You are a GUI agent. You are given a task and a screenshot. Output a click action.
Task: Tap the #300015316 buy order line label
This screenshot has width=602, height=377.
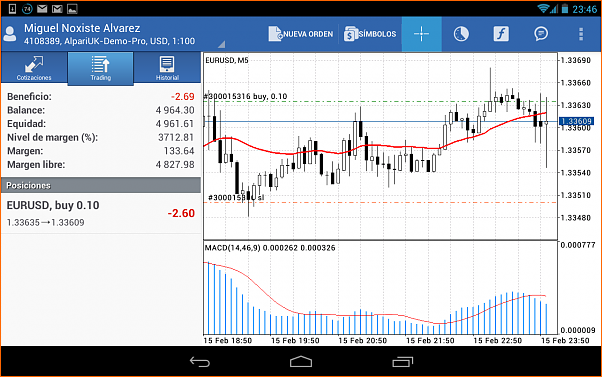(246, 96)
